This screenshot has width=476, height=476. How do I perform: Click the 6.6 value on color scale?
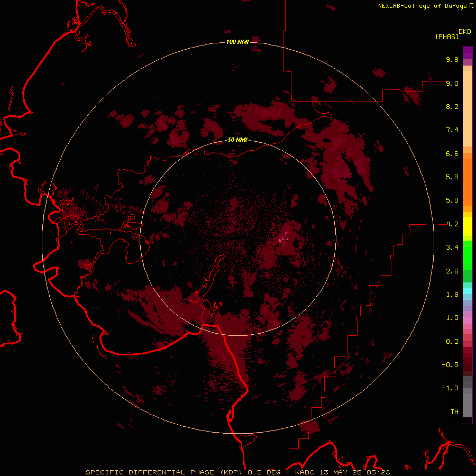click(452, 153)
